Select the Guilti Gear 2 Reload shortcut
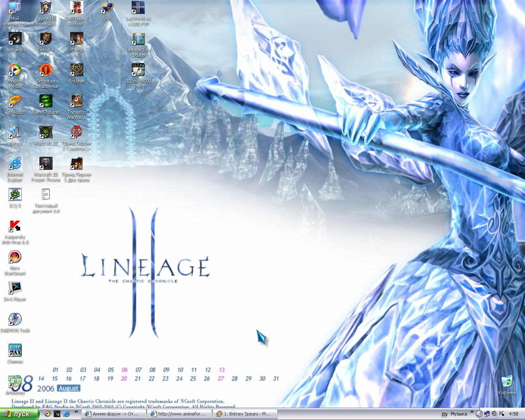This screenshot has height=420, width=525. coord(76,8)
